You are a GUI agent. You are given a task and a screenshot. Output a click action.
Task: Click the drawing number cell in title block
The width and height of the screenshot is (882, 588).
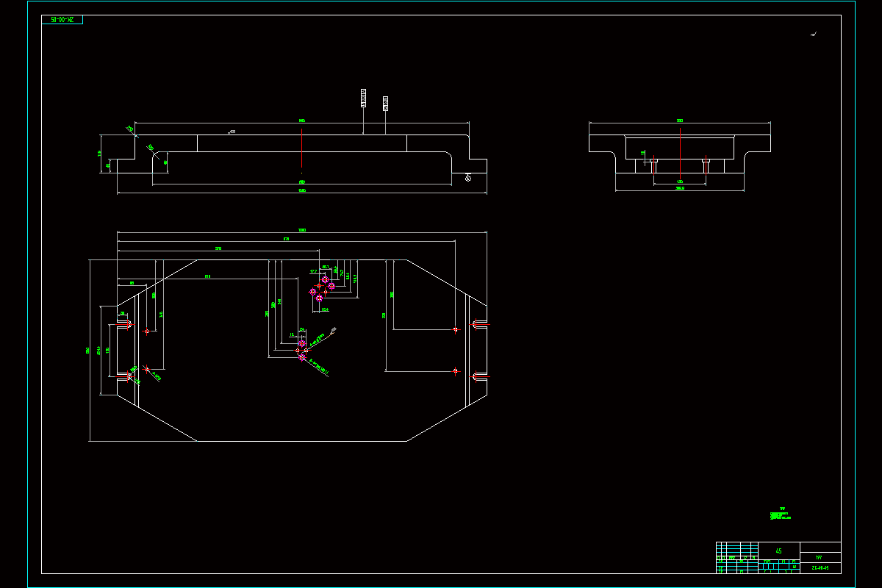(x=820, y=567)
